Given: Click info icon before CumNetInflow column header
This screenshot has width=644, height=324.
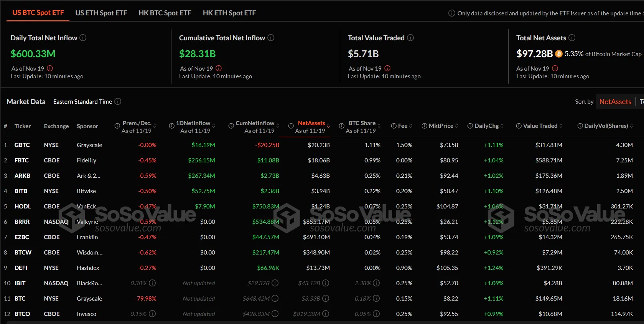Looking at the screenshot, I should click(231, 126).
